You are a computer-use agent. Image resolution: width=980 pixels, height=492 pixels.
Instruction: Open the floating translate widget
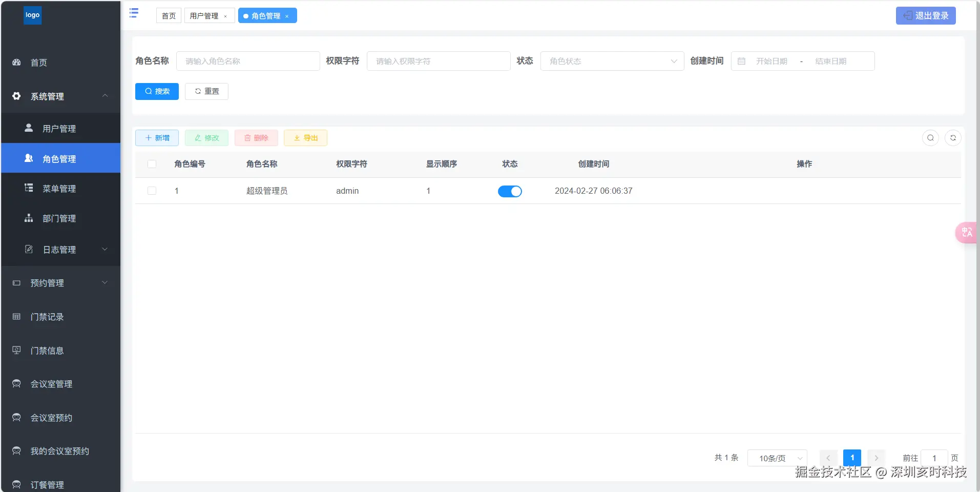tap(967, 232)
